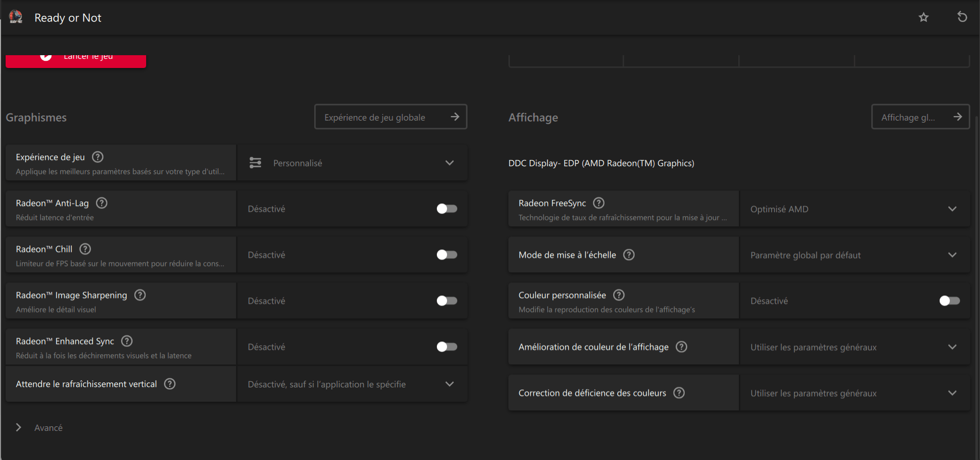Click the Affichage section heading
Viewport: 980px width, 460px height.
(x=533, y=118)
